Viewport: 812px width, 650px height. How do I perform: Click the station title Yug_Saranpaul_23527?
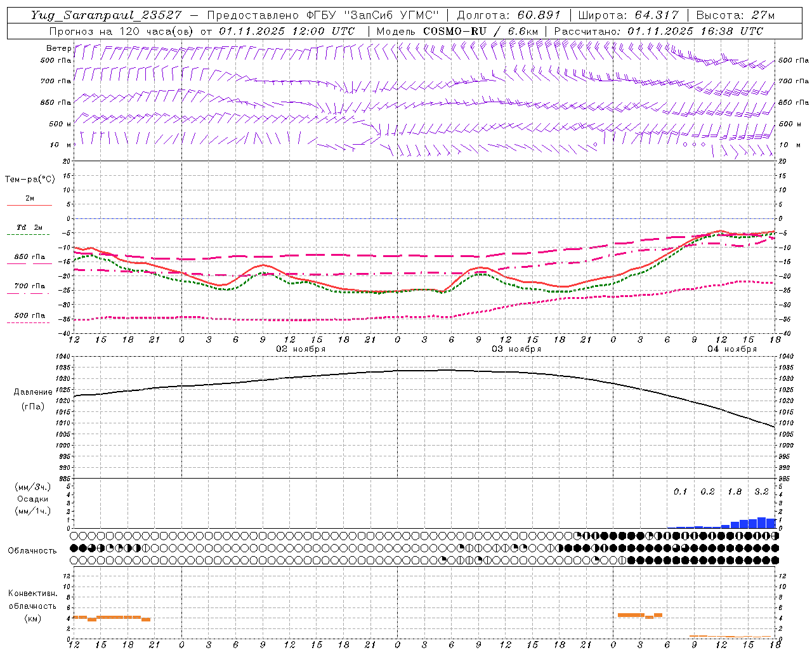(106, 15)
